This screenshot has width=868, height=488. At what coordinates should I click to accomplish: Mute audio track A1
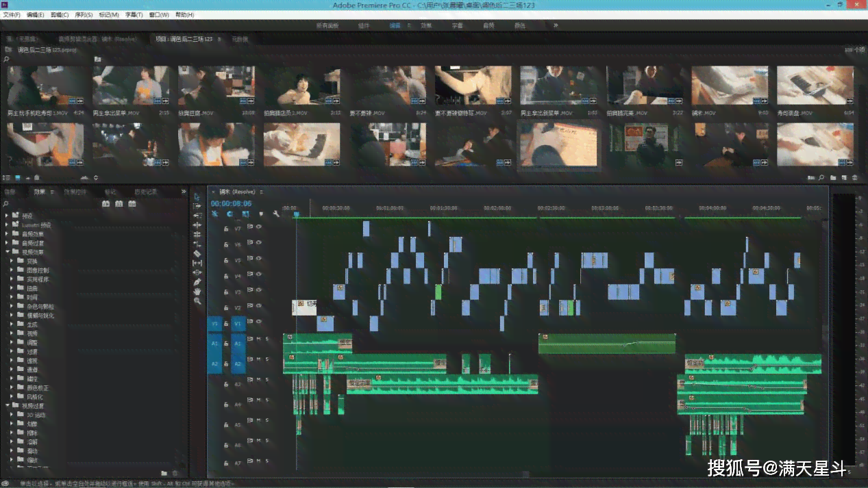259,339
